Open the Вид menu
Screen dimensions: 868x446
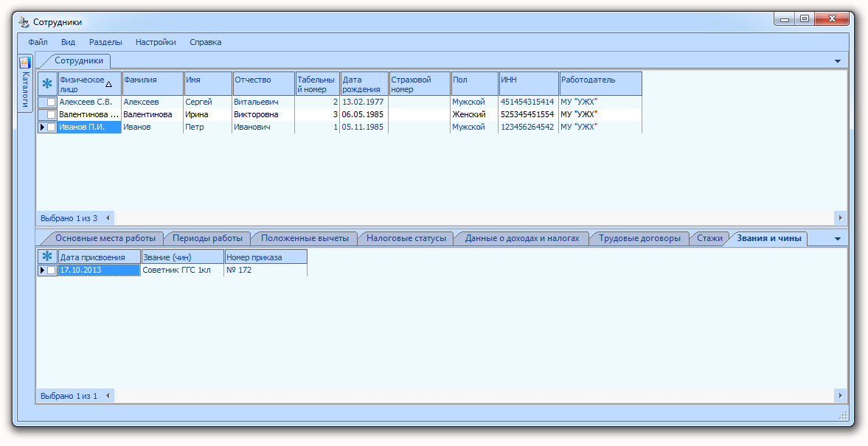click(68, 42)
